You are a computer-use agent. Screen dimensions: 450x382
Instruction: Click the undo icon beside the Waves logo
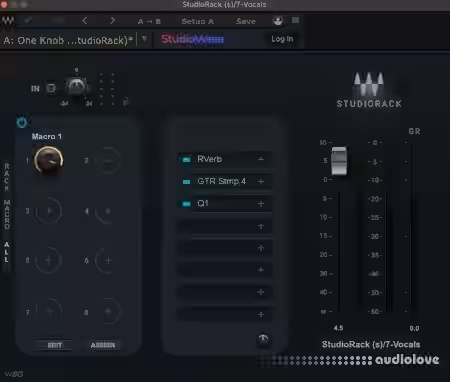pos(28,21)
